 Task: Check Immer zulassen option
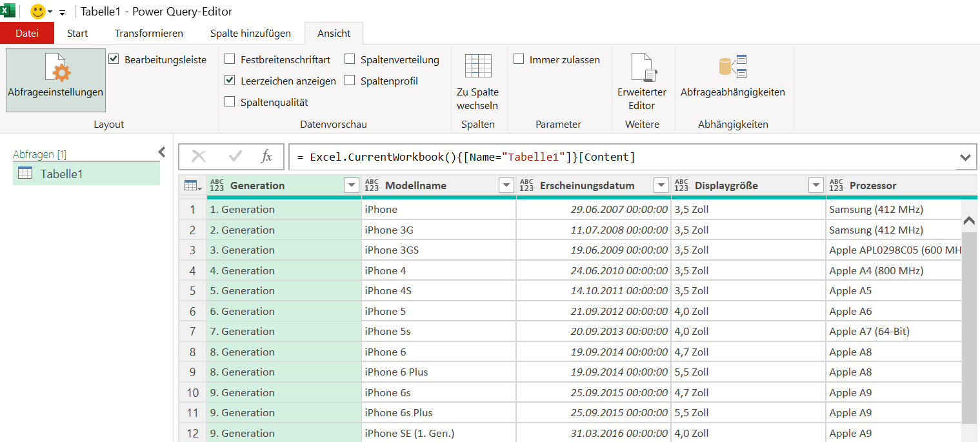click(x=519, y=59)
